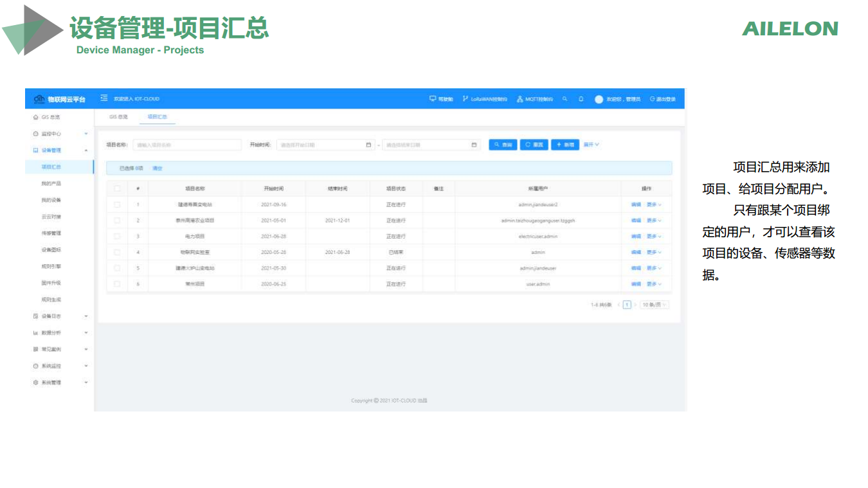Open the 驾驶舱 monitor icon in header
Image resolution: width=868 pixels, height=488 pixels.
[x=433, y=99]
